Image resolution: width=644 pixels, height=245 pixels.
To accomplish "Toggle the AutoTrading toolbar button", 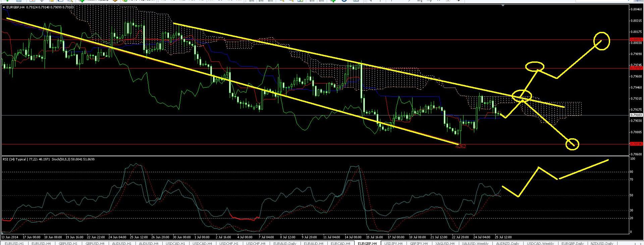I will (134, 1).
